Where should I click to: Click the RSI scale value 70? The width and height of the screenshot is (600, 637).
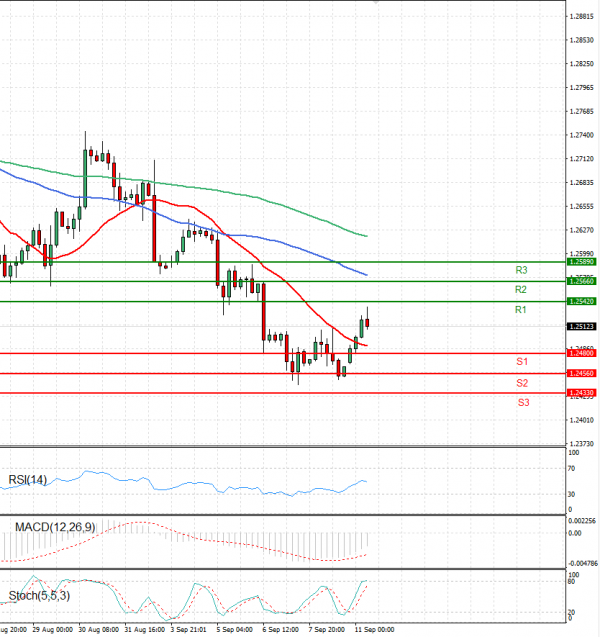click(572, 469)
